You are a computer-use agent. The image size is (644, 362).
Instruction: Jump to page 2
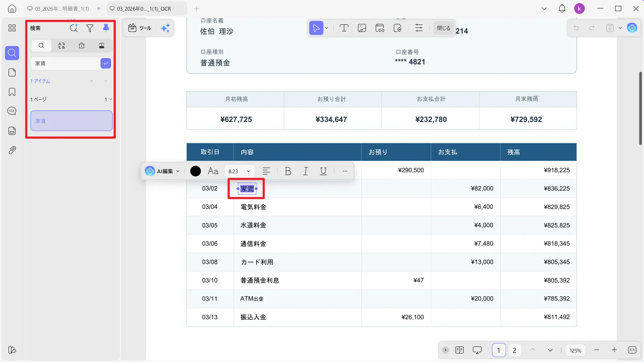tap(514, 350)
